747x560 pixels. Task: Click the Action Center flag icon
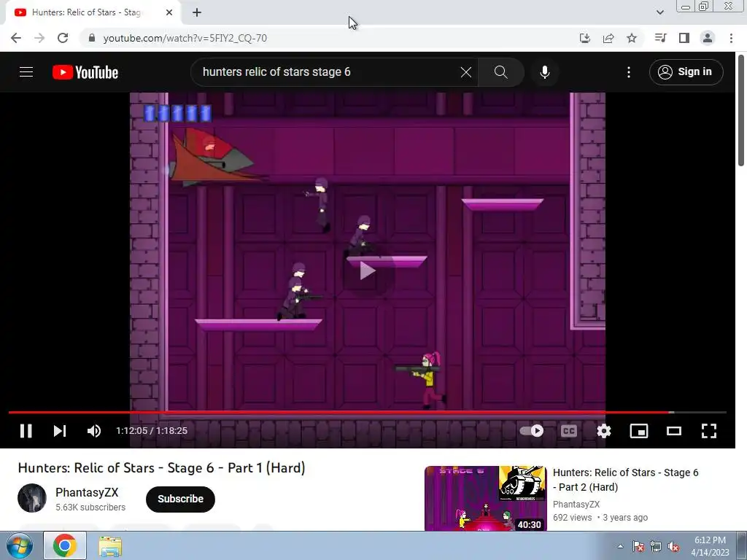(x=638, y=546)
